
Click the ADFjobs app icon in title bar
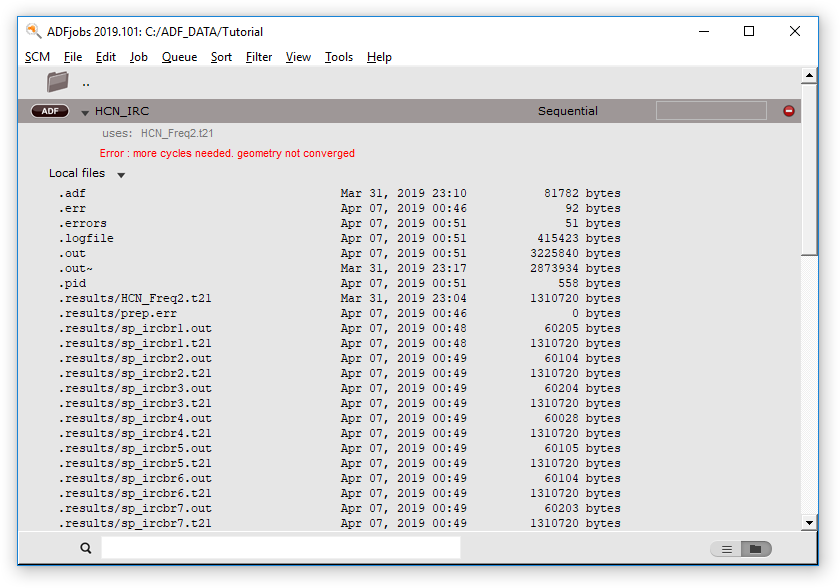point(33,31)
